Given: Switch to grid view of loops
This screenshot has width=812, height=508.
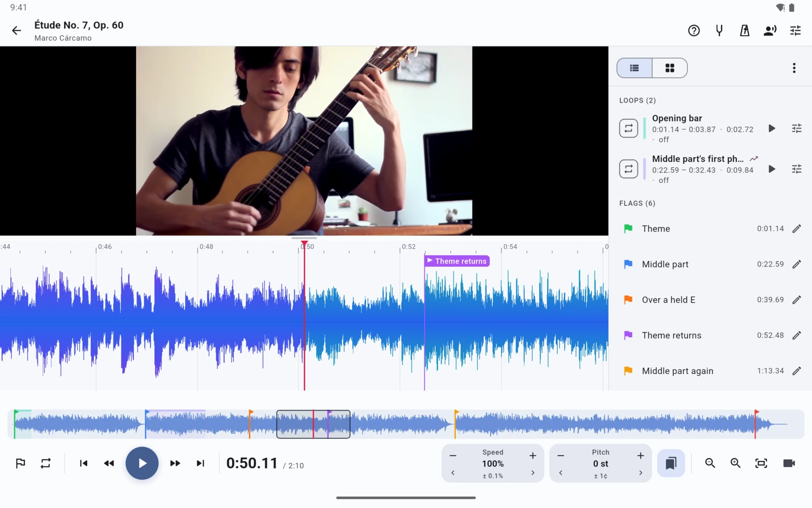Looking at the screenshot, I should tap(670, 68).
